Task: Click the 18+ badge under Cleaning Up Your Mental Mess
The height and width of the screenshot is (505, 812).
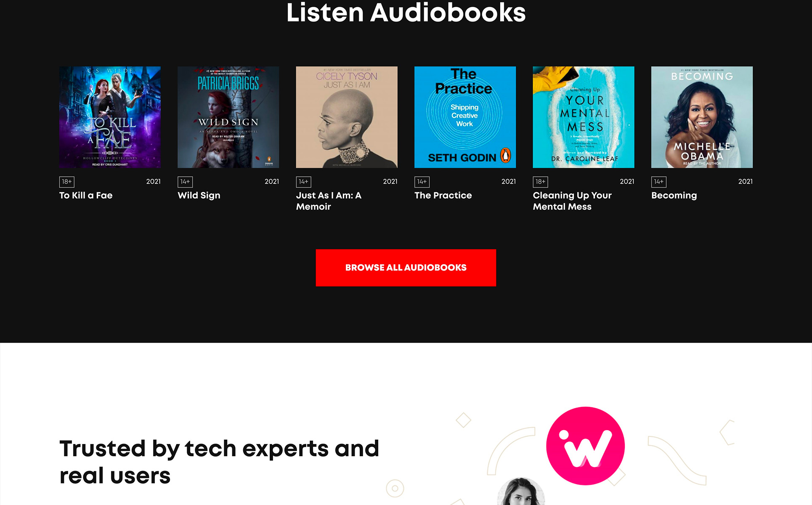Action: [x=541, y=182]
